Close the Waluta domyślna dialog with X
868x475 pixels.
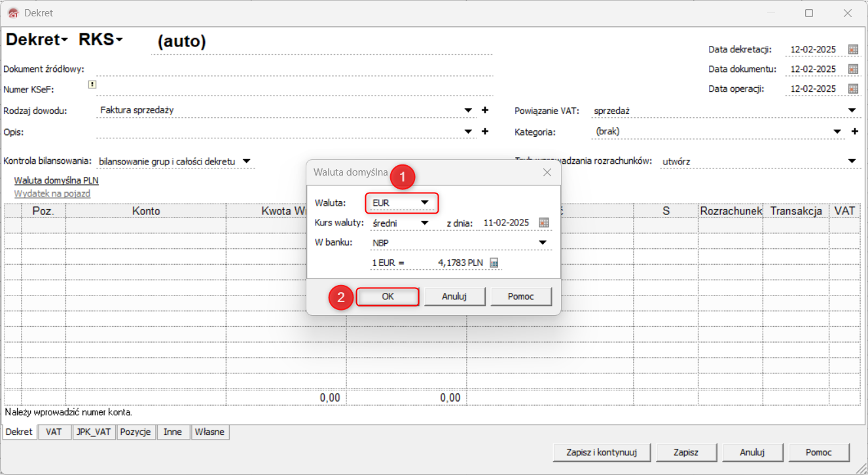(547, 172)
